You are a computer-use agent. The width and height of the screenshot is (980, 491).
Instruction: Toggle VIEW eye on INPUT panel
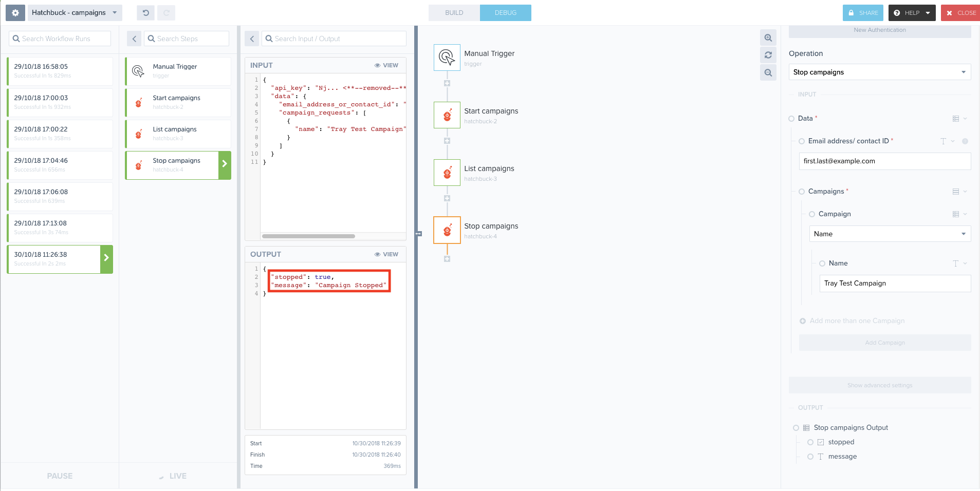point(386,65)
